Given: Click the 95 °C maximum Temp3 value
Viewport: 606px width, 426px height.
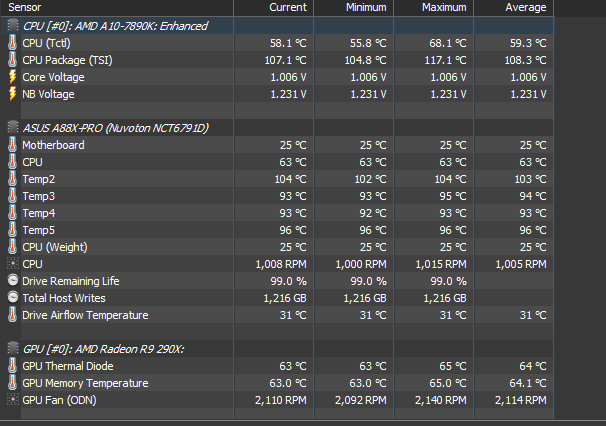Looking at the screenshot, I should tap(453, 196).
